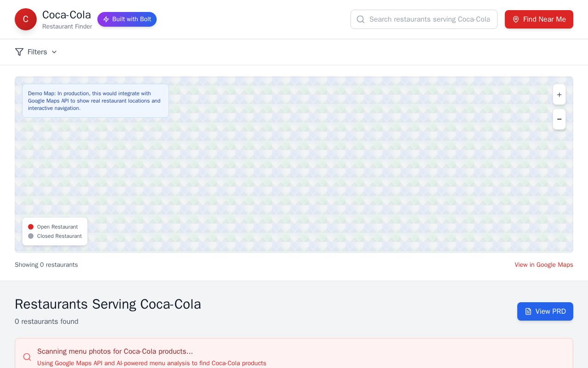Click the funnel filter icon
Screen dimensions: 588x368
[19, 52]
